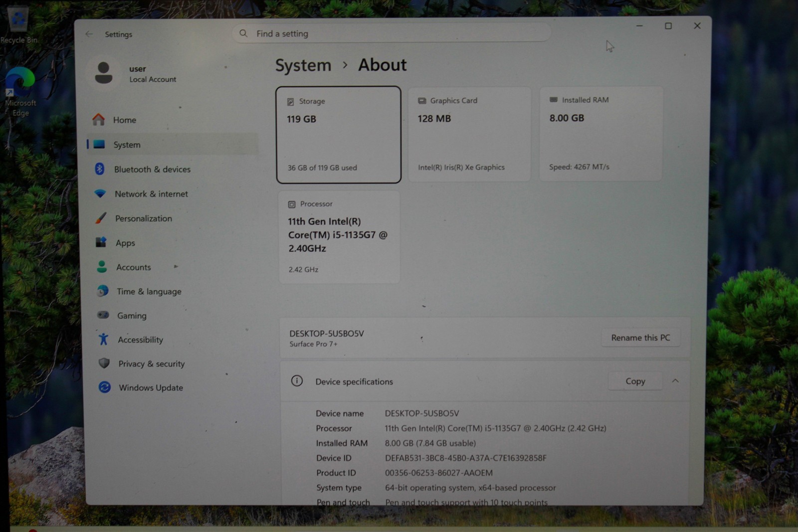Viewport: 798px width, 532px height.
Task: Click the Apps icon in sidebar
Action: tap(101, 242)
